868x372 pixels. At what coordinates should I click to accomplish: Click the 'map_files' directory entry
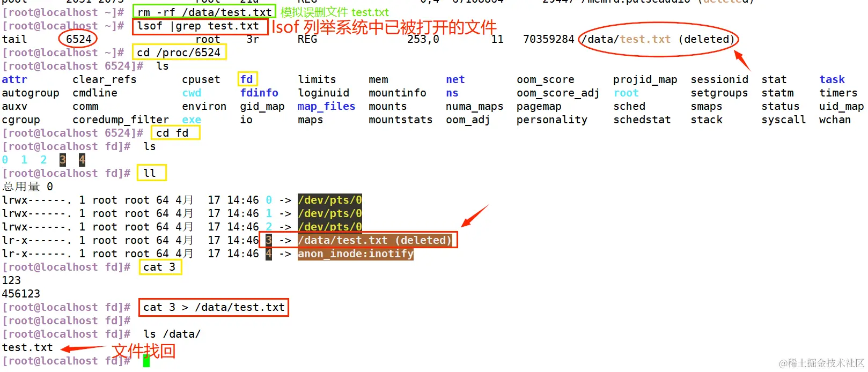(x=327, y=106)
